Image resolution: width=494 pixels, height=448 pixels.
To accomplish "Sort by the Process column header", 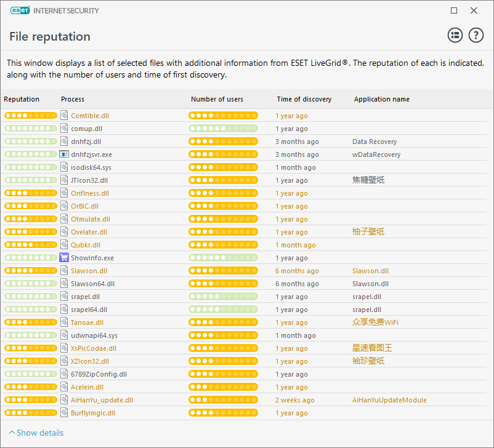I will click(x=73, y=99).
